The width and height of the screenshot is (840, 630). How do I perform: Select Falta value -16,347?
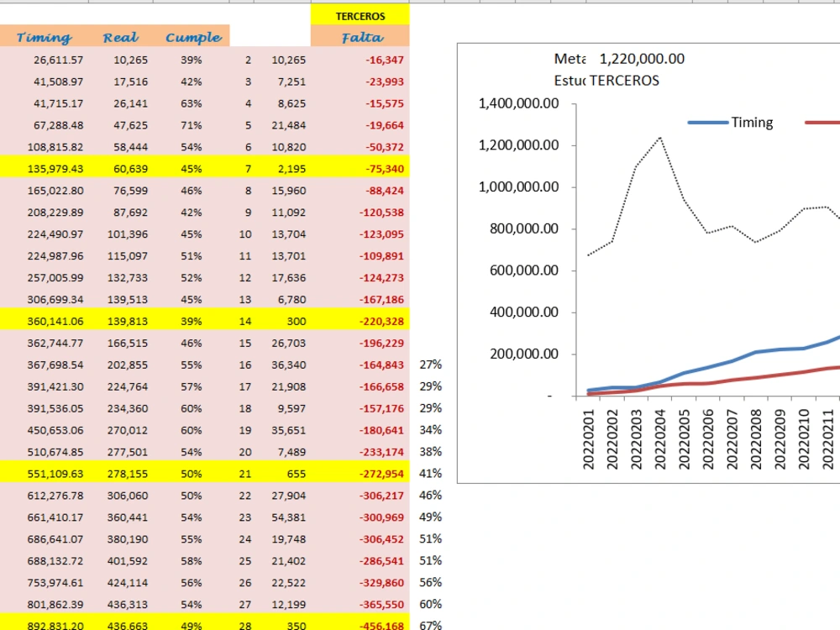[385, 60]
